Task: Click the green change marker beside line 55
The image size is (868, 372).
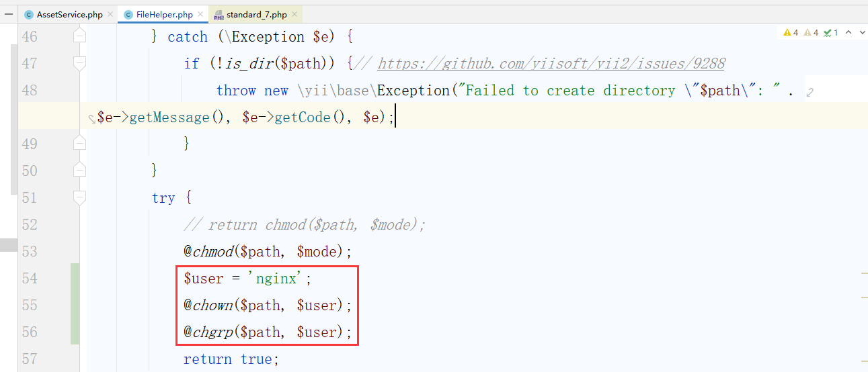Action: [x=75, y=305]
